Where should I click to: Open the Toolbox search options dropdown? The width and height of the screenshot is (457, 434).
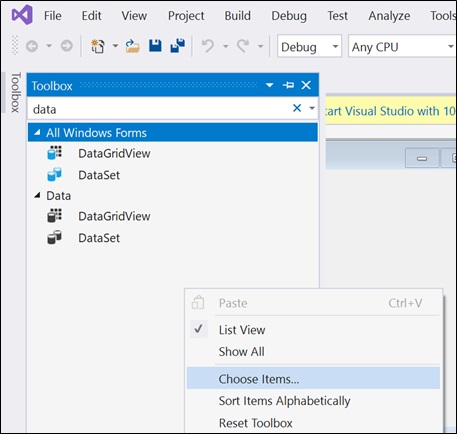pos(312,108)
